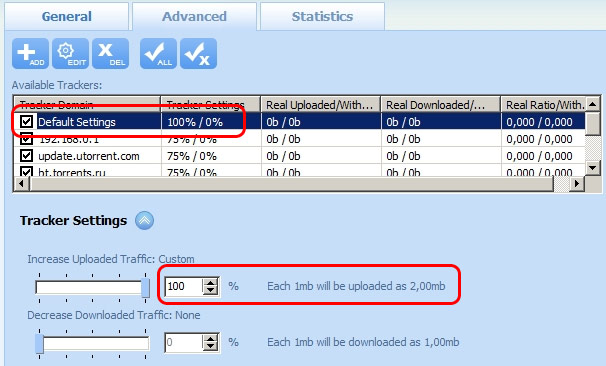606x366 pixels.
Task: Click the EDIT tracker gear icon
Action: pos(71,54)
